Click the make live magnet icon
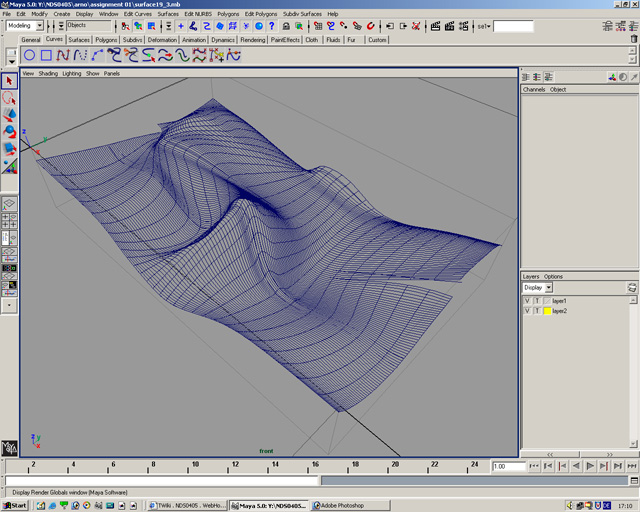The width and height of the screenshot is (640, 512). tap(370, 26)
